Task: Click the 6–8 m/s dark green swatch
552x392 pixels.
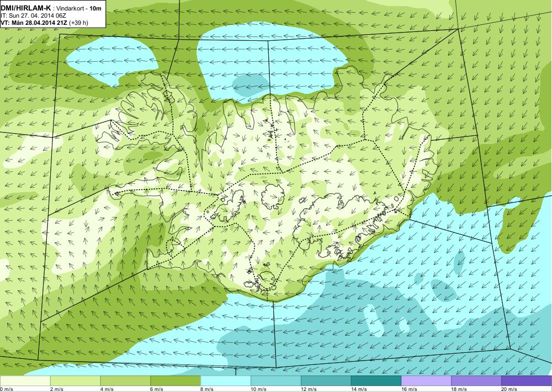Action: (x=176, y=381)
